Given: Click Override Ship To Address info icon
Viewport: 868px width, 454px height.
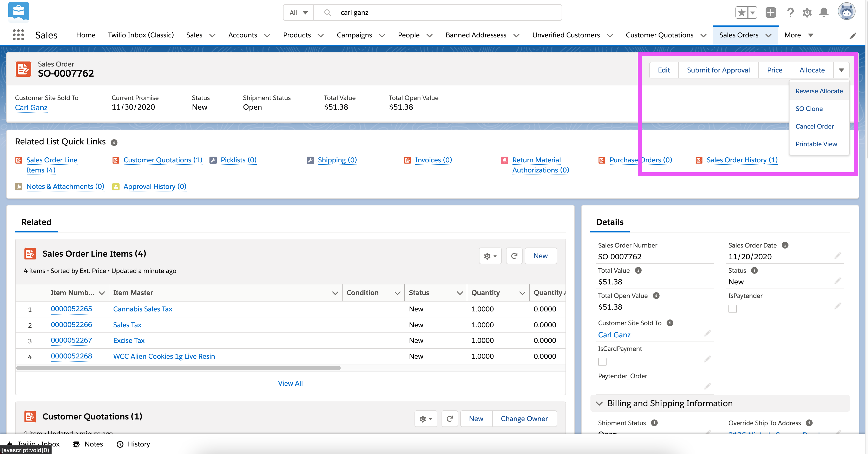Looking at the screenshot, I should pos(809,423).
